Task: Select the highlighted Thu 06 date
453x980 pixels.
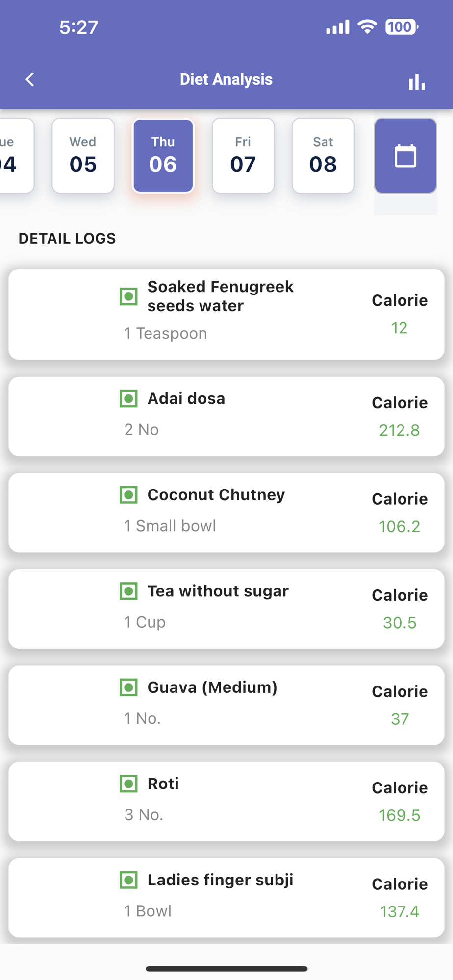Action: (x=163, y=156)
